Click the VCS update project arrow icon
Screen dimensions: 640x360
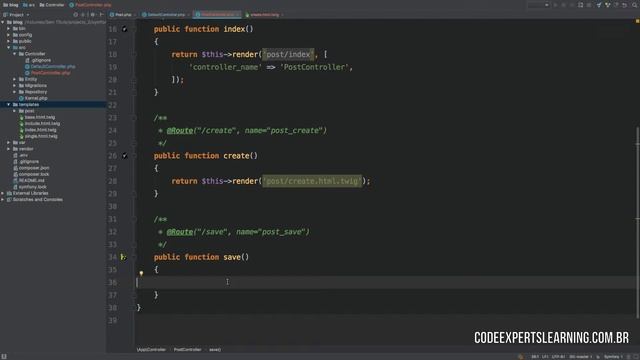(599, 5)
